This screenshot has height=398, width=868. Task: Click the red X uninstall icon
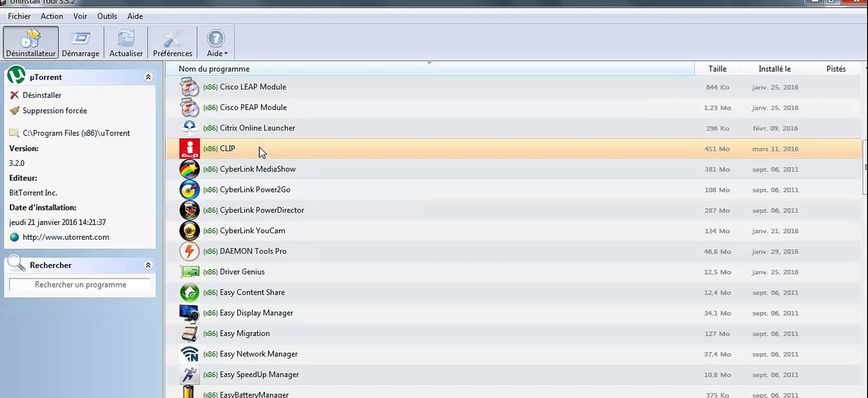coord(14,95)
